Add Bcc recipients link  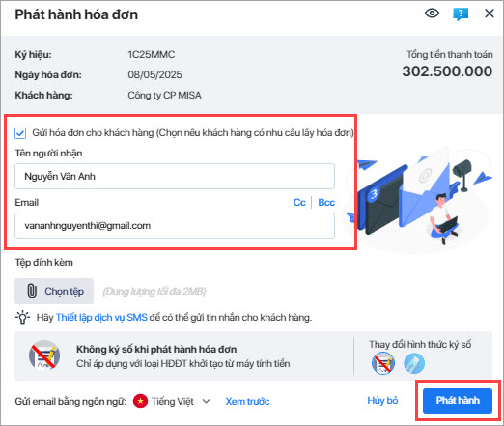point(326,202)
